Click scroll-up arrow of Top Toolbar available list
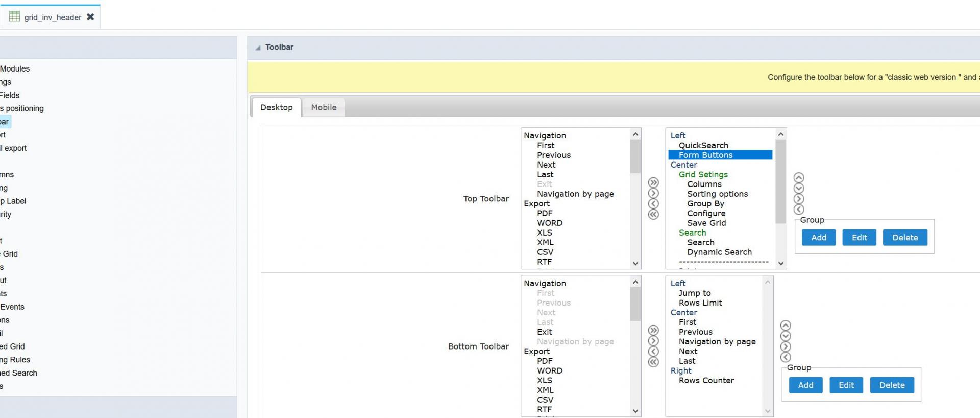The height and width of the screenshot is (418, 980). 635,134
